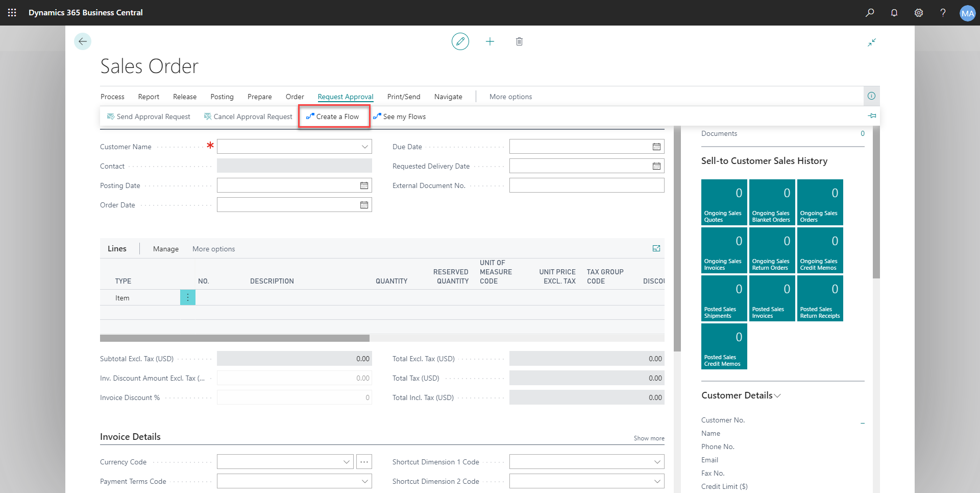Open the Currency Code dropdown
980x493 pixels.
347,462
